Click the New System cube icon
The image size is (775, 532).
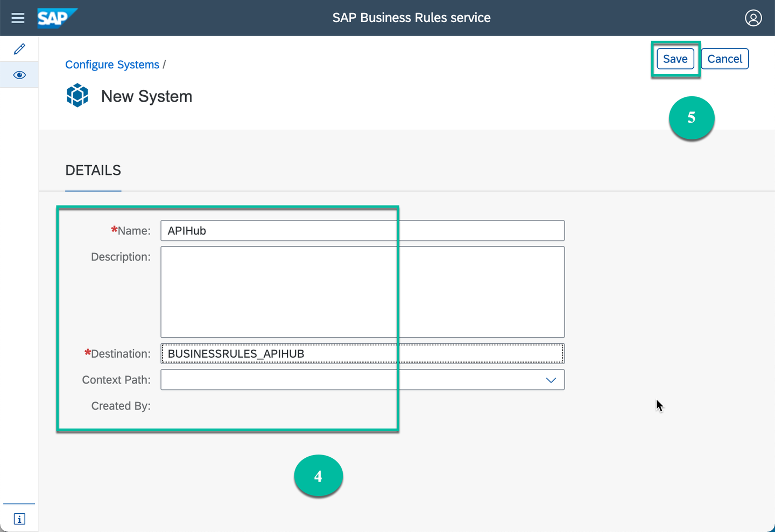click(77, 95)
